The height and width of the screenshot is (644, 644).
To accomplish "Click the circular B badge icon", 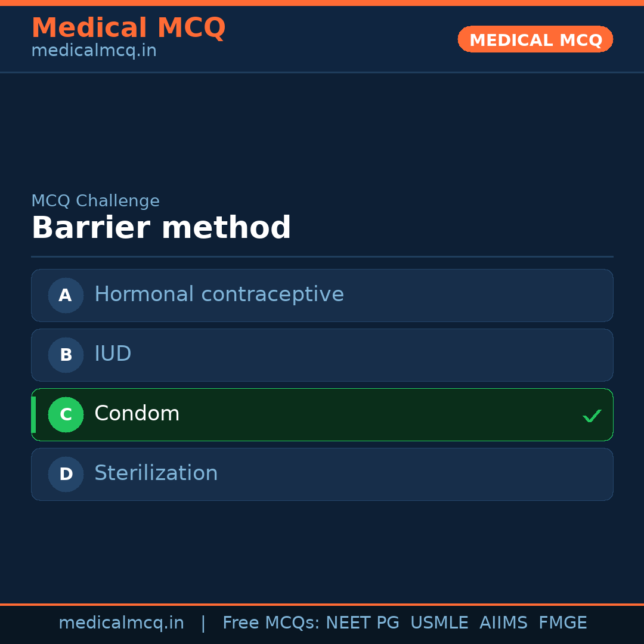I will click(66, 355).
